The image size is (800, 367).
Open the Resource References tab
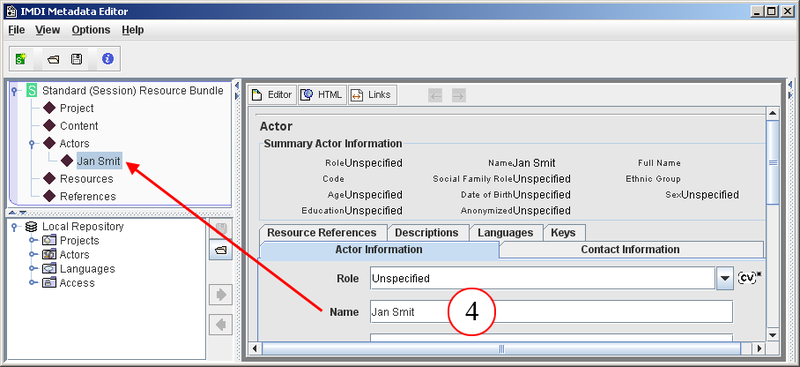click(x=322, y=233)
